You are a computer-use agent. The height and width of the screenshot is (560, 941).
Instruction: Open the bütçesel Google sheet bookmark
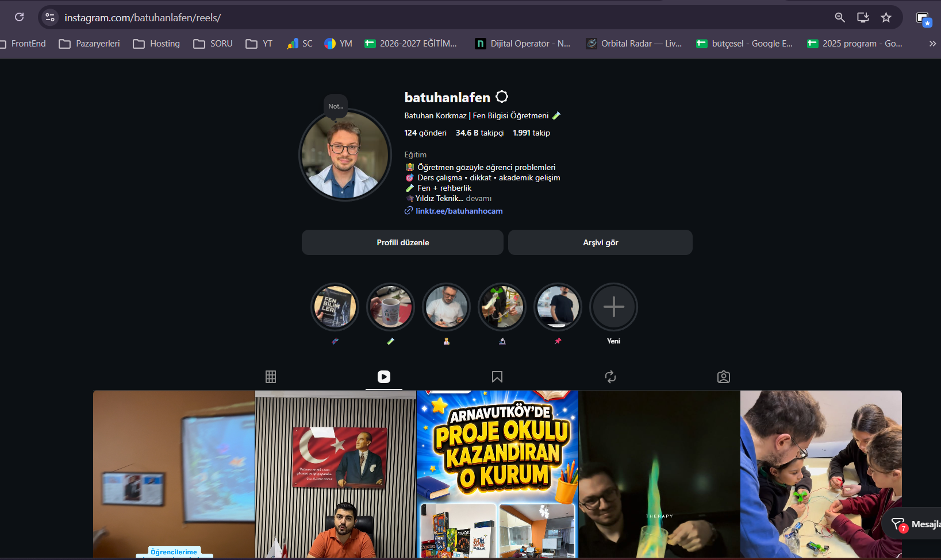coord(744,44)
